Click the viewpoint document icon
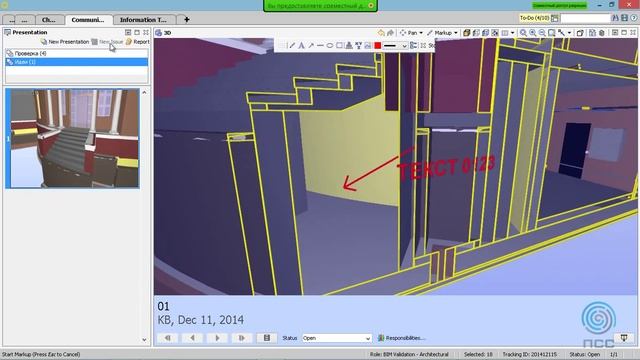The image size is (640, 360). (x=592, y=33)
